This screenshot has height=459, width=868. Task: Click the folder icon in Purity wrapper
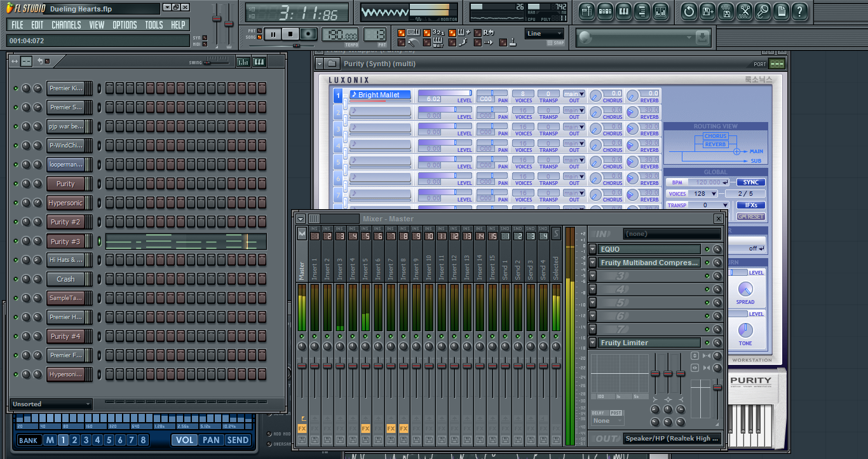[x=332, y=64]
